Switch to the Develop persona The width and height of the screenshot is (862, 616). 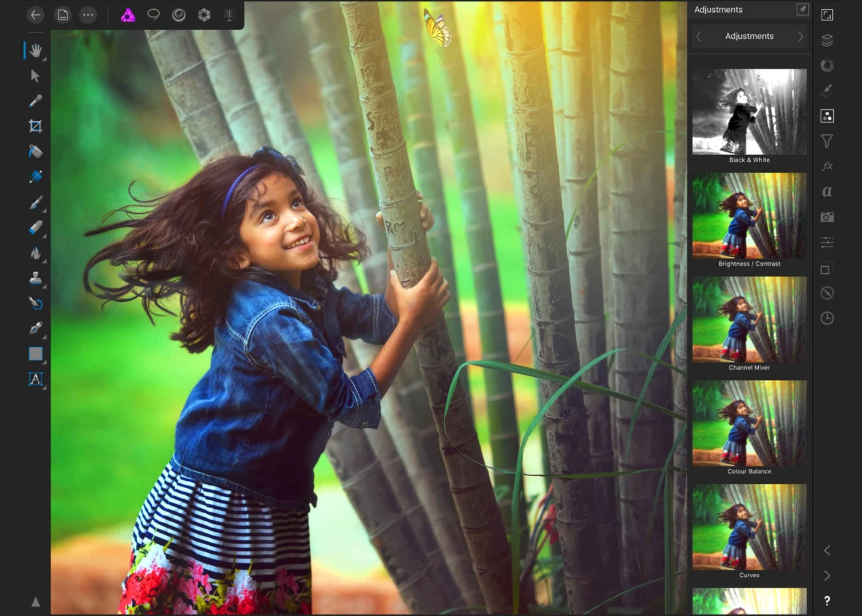pyautogui.click(x=204, y=15)
